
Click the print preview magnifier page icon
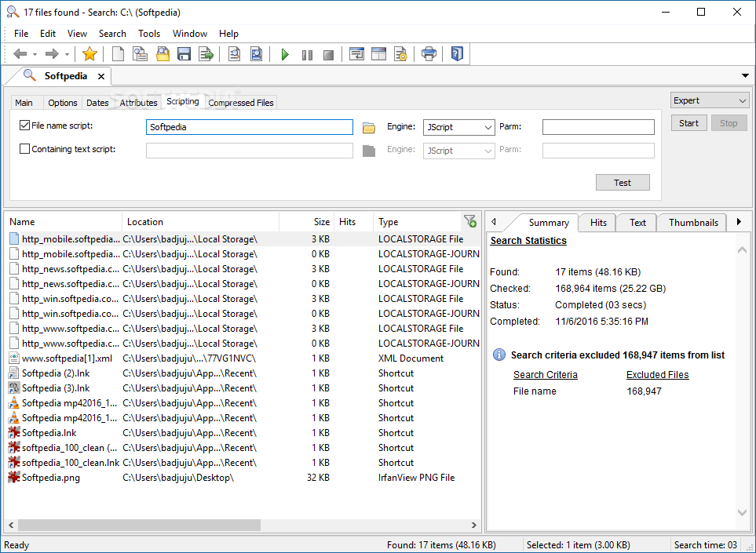point(234,54)
